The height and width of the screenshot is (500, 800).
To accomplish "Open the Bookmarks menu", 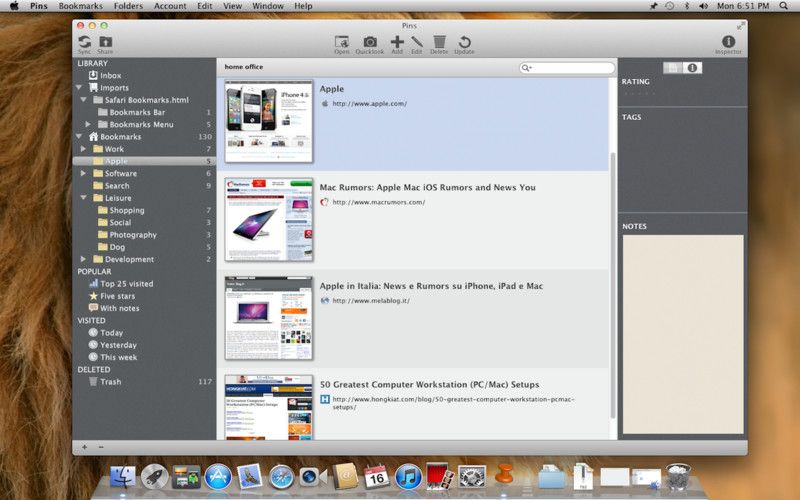I will click(x=81, y=6).
